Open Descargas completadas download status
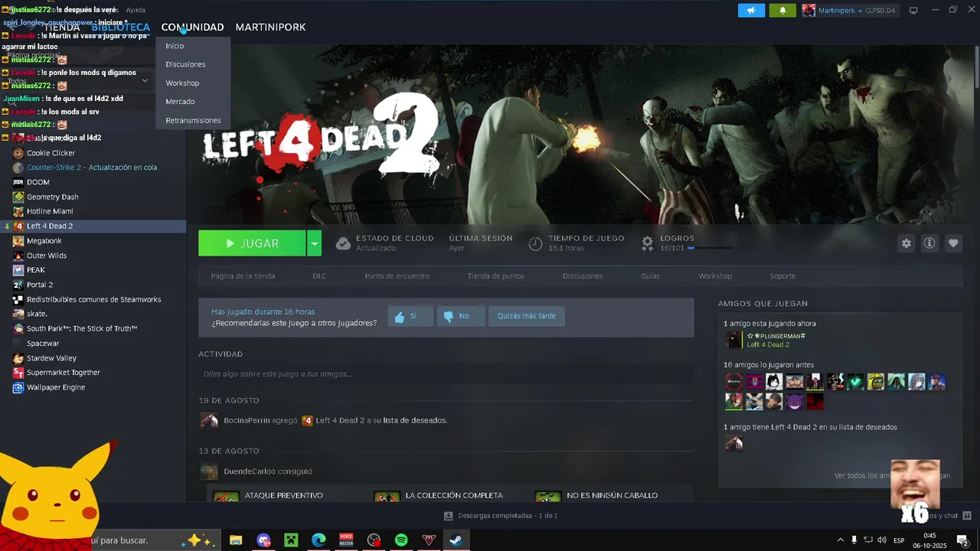This screenshot has height=551, width=980. [x=501, y=516]
